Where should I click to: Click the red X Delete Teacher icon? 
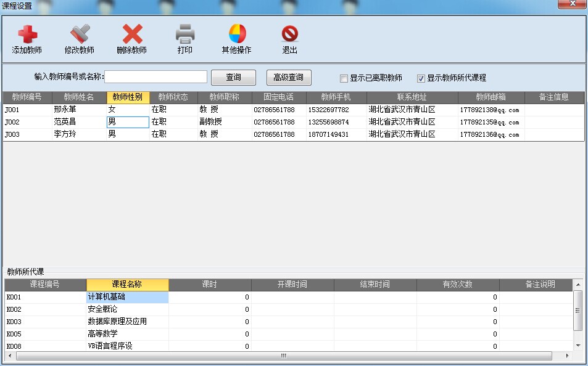pyautogui.click(x=132, y=35)
